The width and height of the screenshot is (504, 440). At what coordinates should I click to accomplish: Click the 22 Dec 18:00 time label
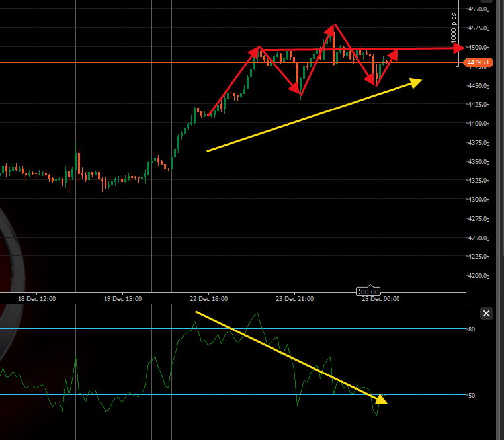pyautogui.click(x=208, y=299)
